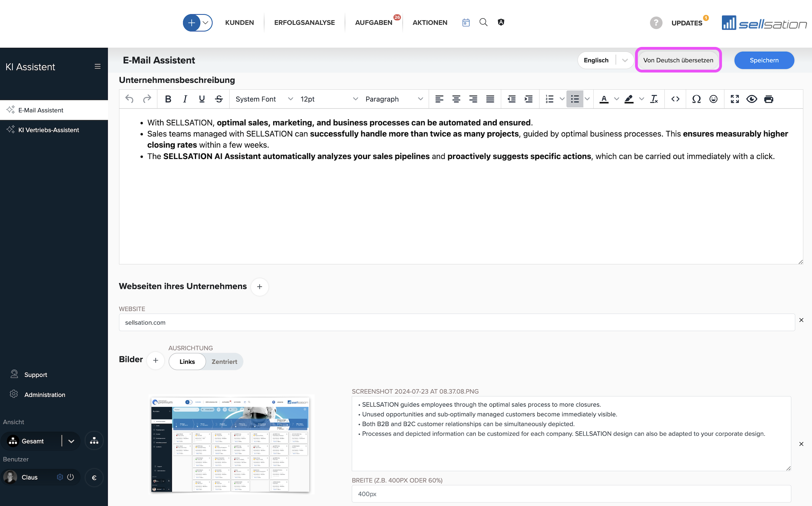Screen dimensions: 812x506
Task: Clear formatting
Action: click(654, 99)
